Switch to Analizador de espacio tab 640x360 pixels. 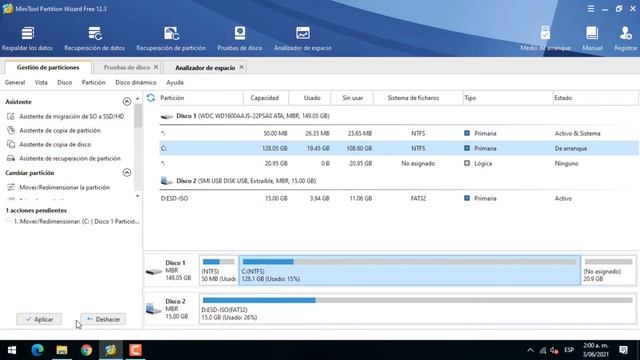[x=205, y=68]
